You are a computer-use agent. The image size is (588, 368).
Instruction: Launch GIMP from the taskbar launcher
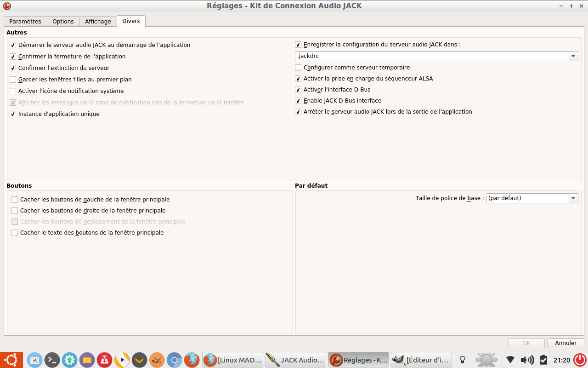pos(157,360)
